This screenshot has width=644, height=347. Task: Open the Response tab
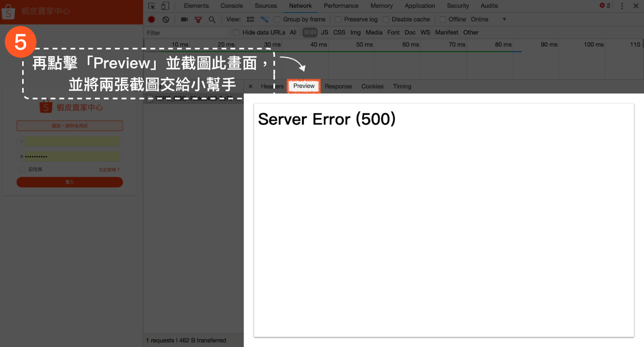[338, 87]
